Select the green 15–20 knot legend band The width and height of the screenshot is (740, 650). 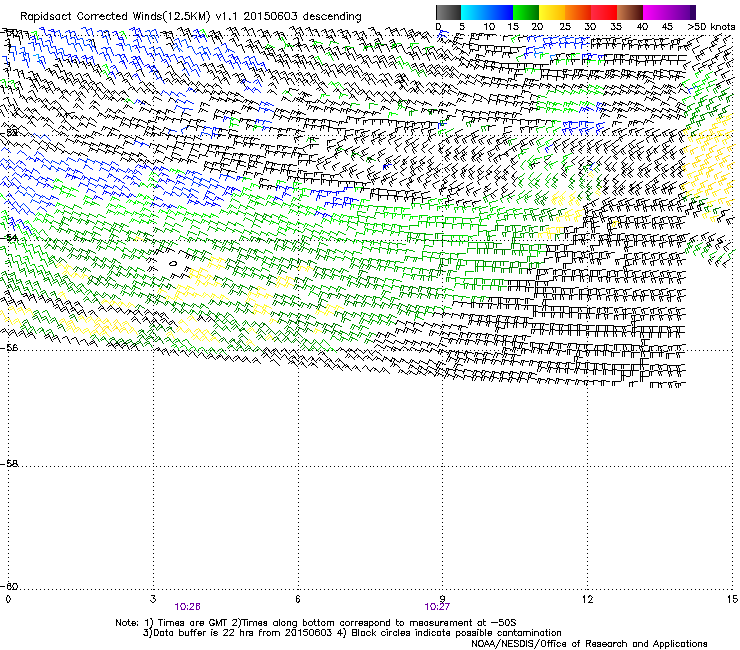tap(526, 12)
